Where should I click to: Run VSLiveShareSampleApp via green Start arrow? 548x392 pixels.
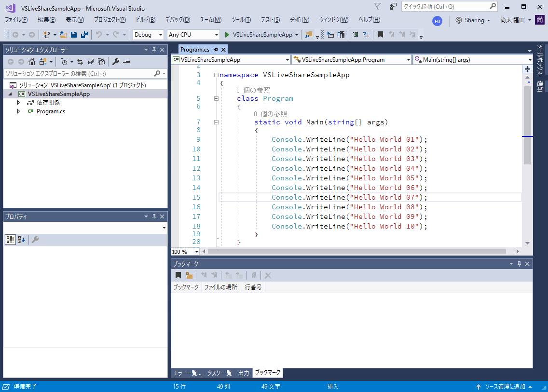click(x=227, y=35)
